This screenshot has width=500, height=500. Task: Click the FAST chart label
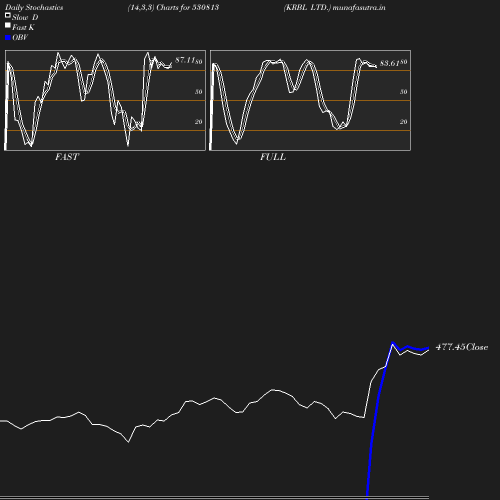pyautogui.click(x=67, y=157)
